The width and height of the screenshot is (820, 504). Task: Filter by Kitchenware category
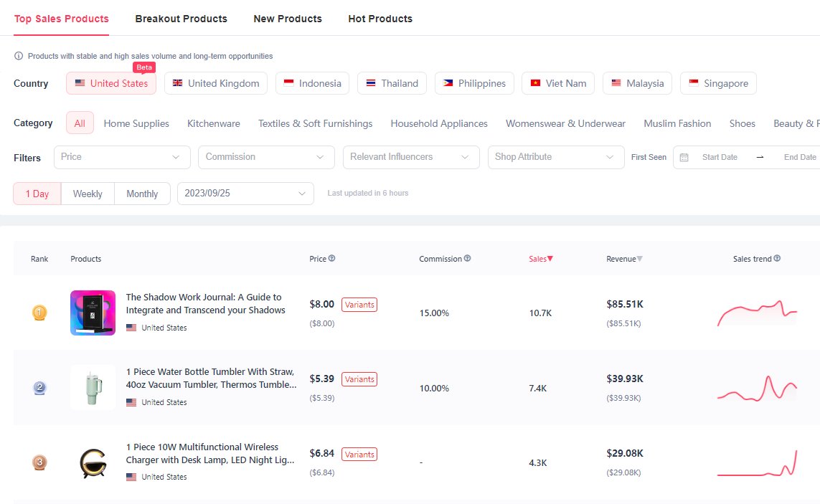[x=213, y=123]
